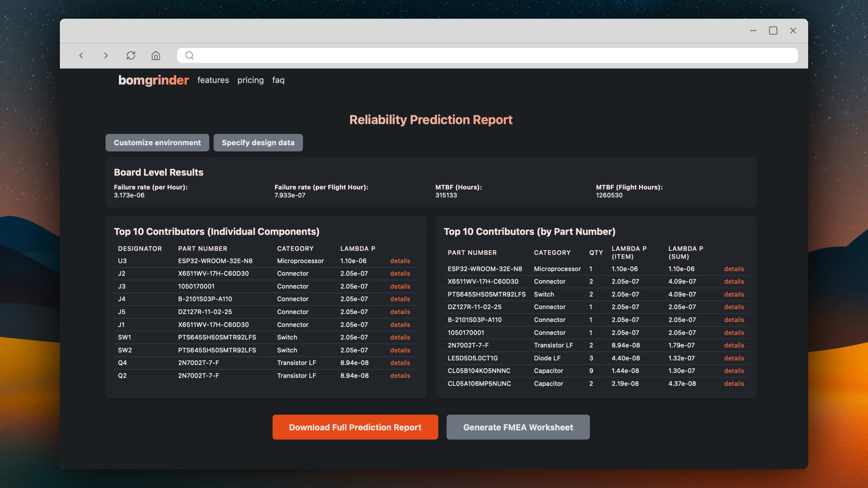Open details for 2N7002T-7-F with quantity 2
The image size is (868, 488).
(x=734, y=345)
